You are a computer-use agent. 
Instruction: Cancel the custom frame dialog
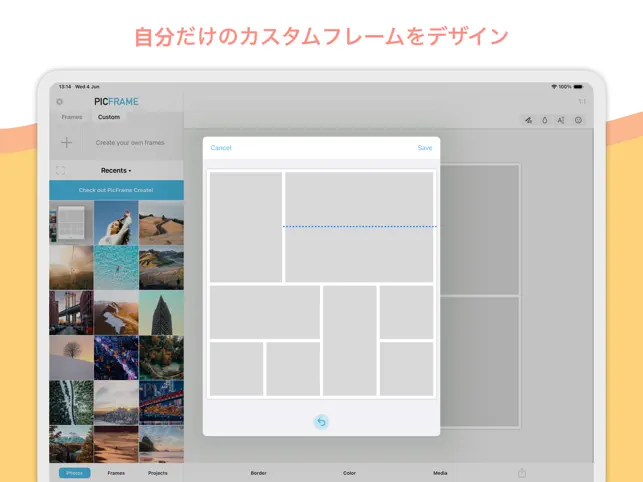pos(221,148)
